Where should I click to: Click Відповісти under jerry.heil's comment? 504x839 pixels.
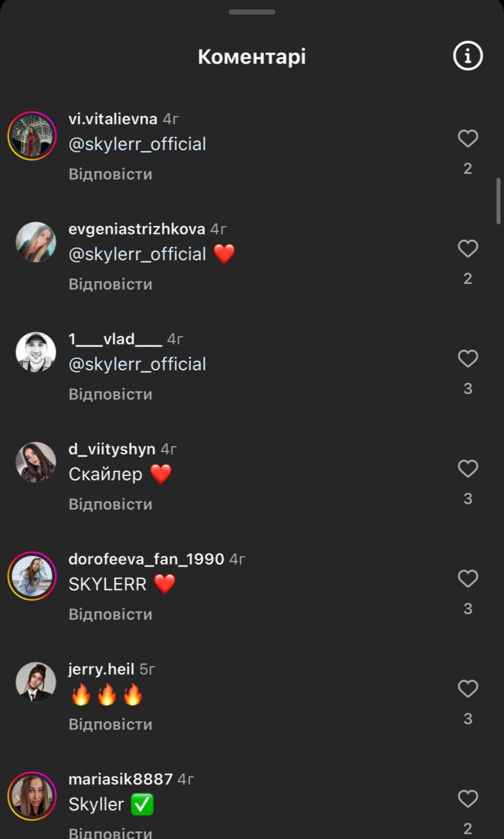pos(110,725)
